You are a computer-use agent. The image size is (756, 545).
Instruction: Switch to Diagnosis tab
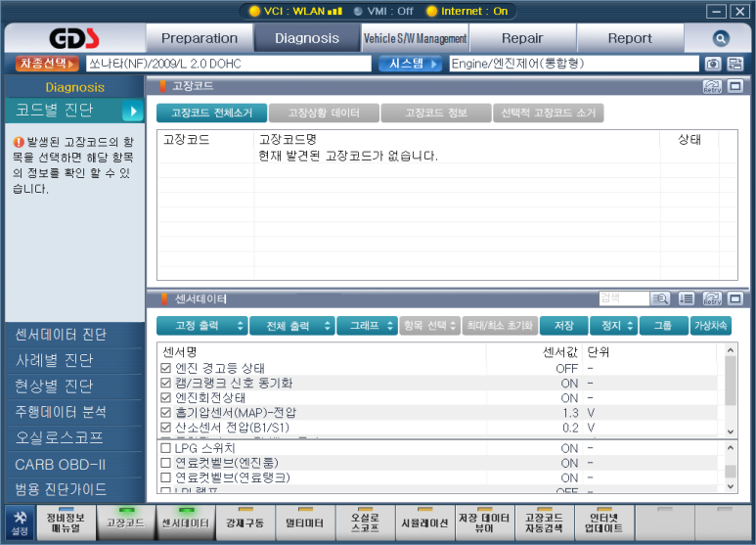point(307,38)
